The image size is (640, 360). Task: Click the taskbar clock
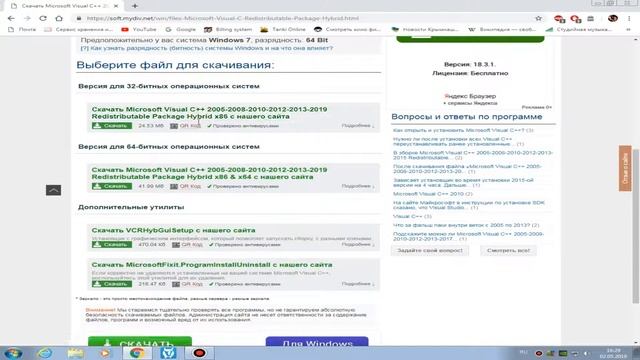pos(613,353)
